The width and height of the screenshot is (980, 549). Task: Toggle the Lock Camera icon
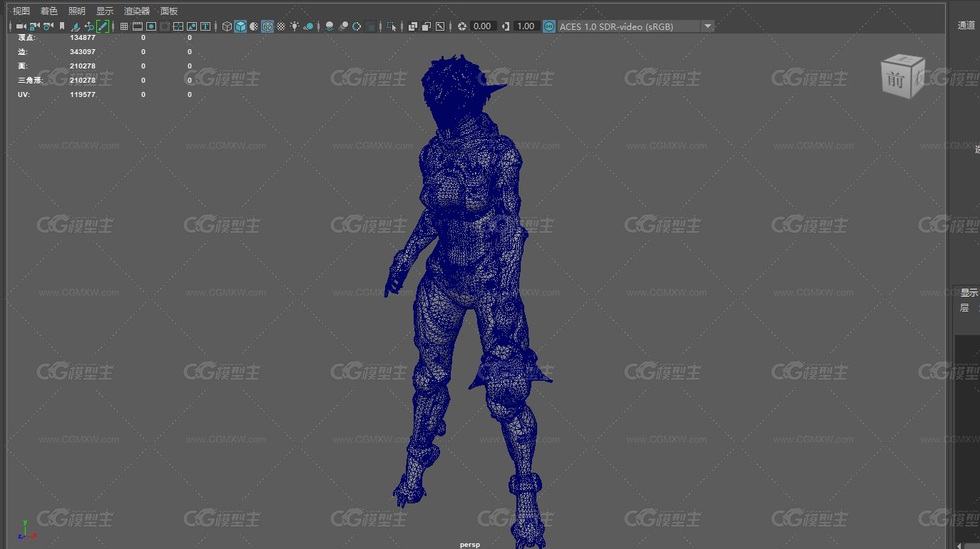(34, 26)
